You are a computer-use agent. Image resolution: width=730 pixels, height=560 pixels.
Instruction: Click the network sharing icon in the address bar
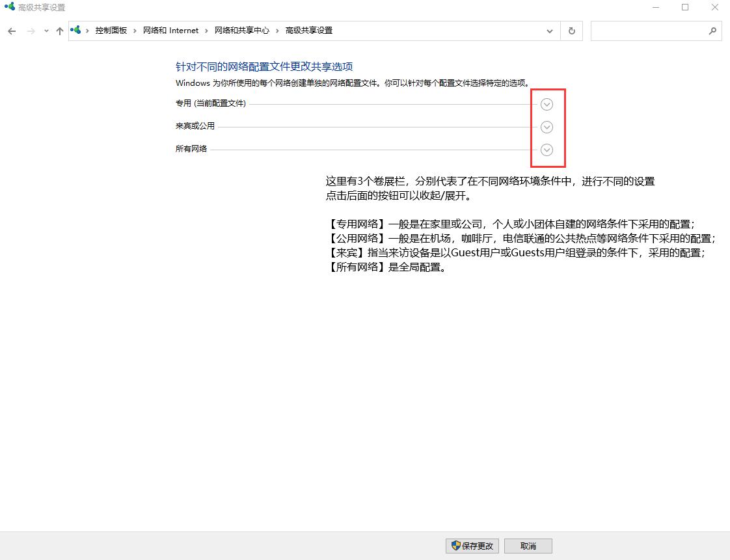coord(75,30)
